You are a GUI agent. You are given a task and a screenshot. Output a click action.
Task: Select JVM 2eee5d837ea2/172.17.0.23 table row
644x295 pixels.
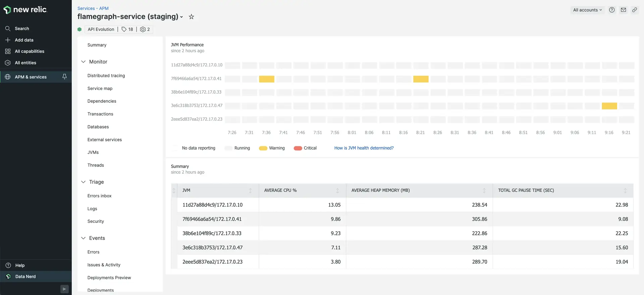[x=402, y=262]
